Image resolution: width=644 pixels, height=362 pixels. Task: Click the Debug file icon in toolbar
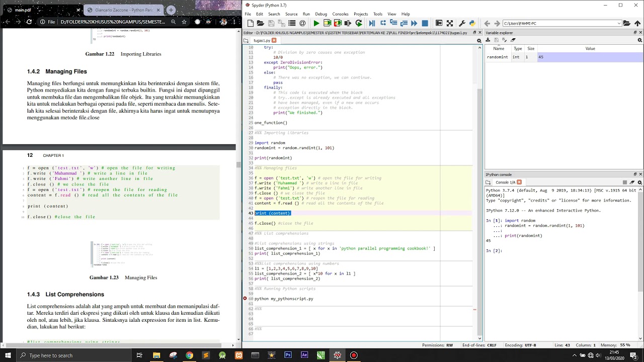(x=372, y=23)
